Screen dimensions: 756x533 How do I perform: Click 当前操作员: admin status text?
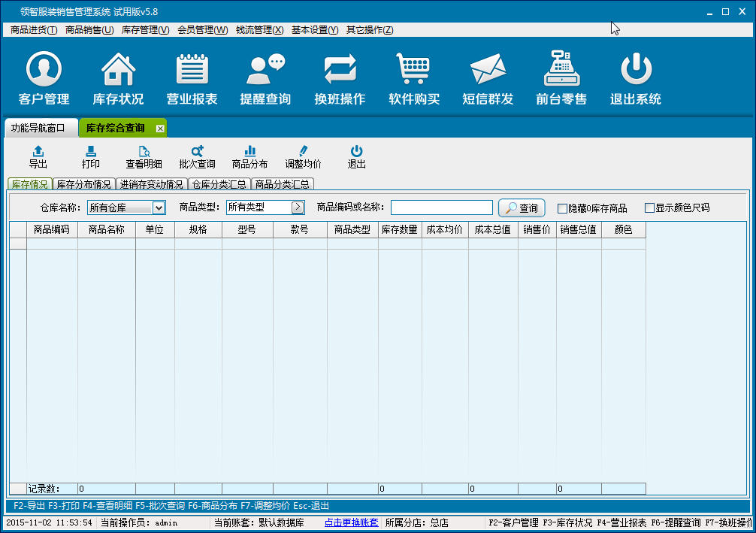[139, 523]
